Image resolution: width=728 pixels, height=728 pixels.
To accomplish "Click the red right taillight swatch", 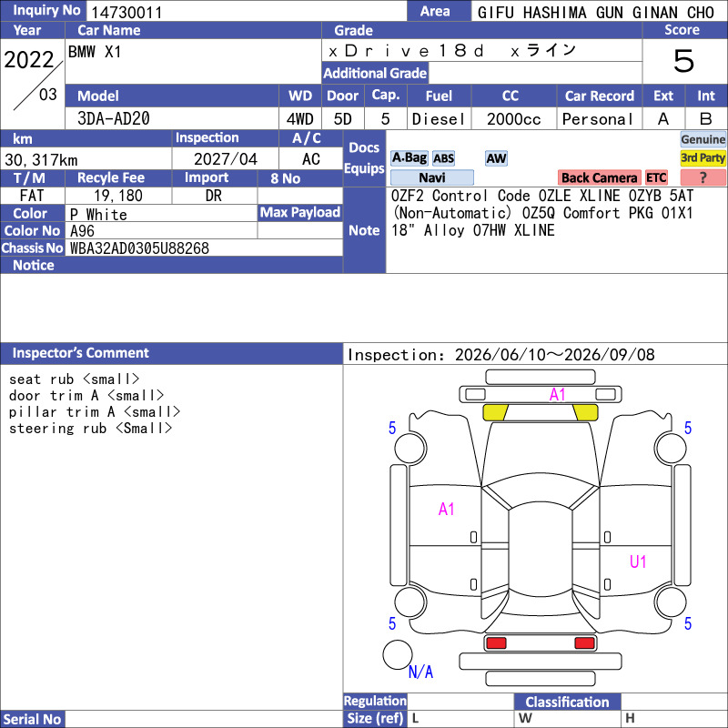I will point(584,642).
